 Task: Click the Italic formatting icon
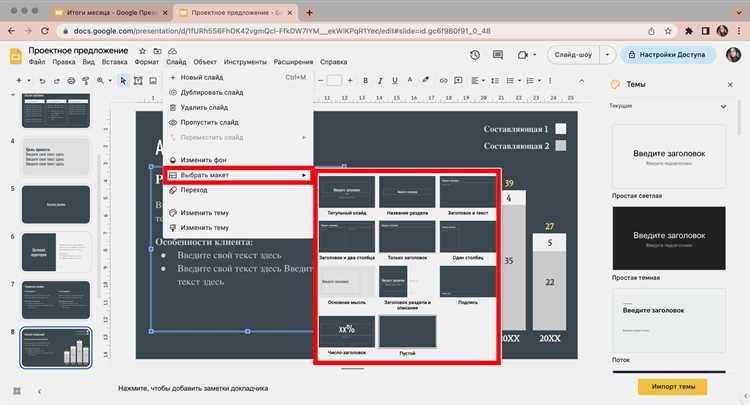click(380, 81)
